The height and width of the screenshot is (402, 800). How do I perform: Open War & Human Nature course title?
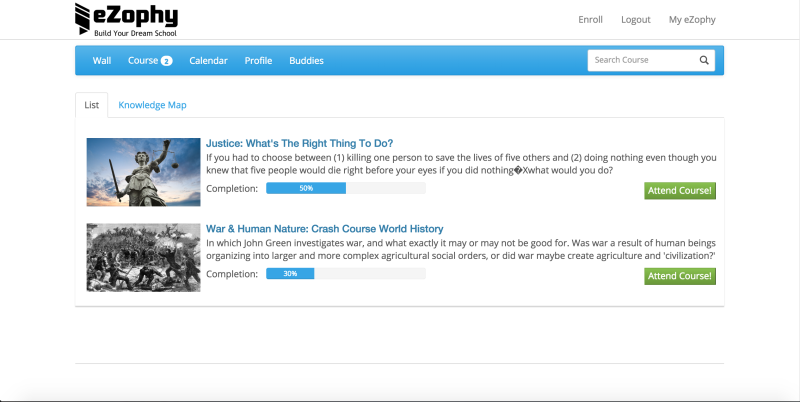pyautogui.click(x=324, y=229)
